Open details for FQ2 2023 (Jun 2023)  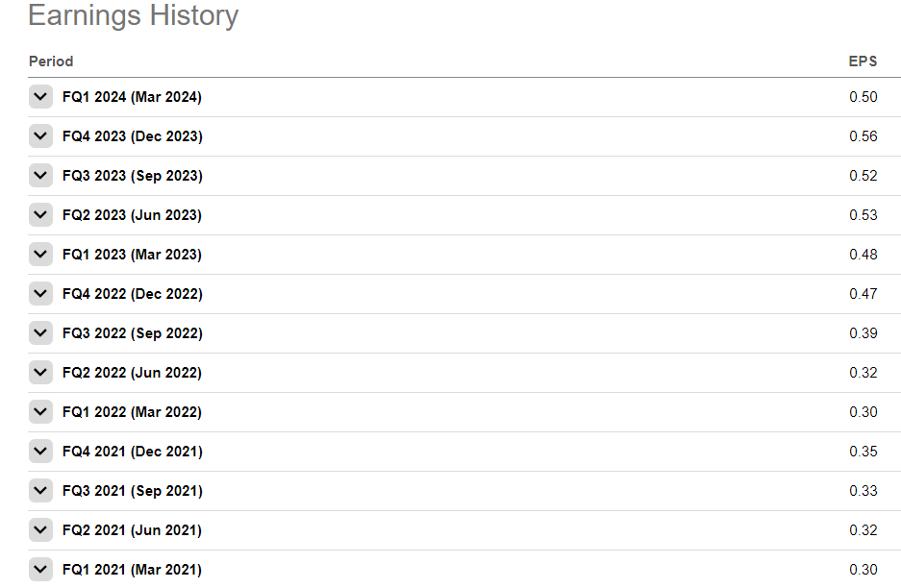tap(40, 215)
